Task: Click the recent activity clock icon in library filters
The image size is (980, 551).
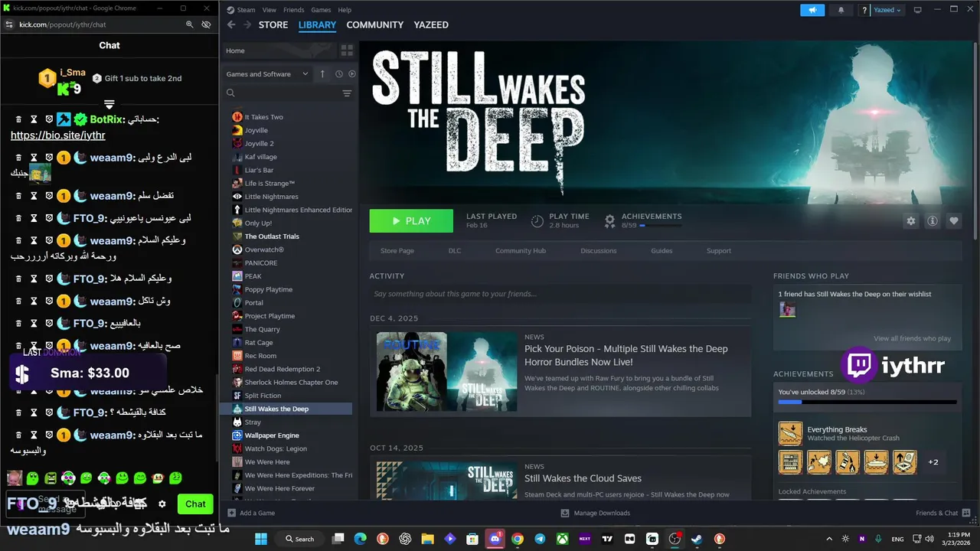Action: 338,74
